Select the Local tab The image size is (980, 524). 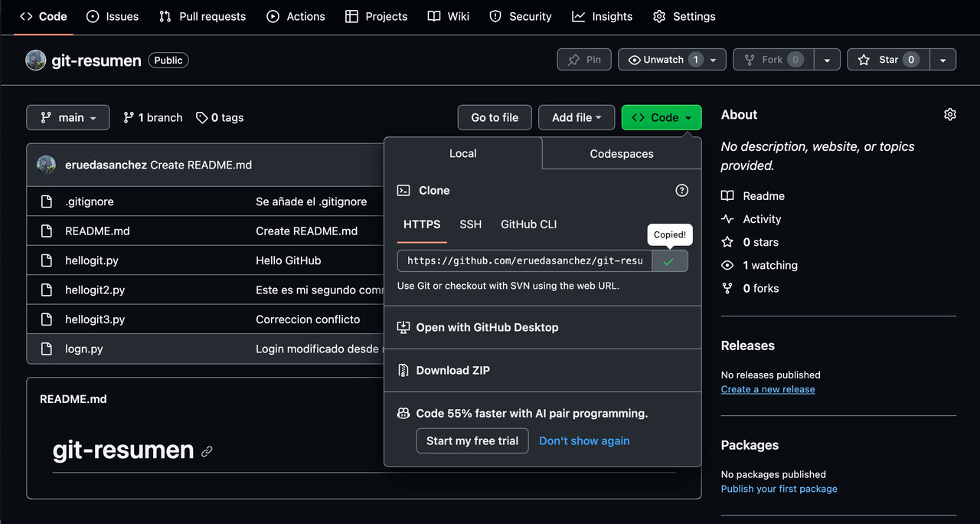click(463, 153)
